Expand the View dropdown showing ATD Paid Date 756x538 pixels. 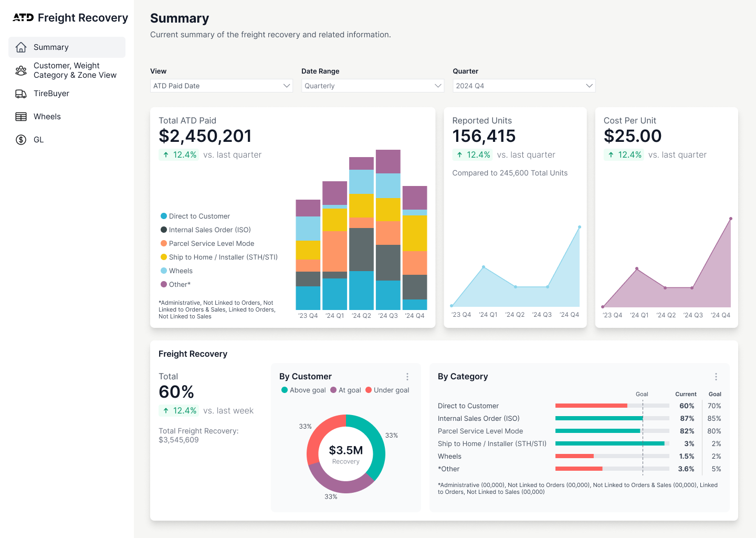[222, 86]
